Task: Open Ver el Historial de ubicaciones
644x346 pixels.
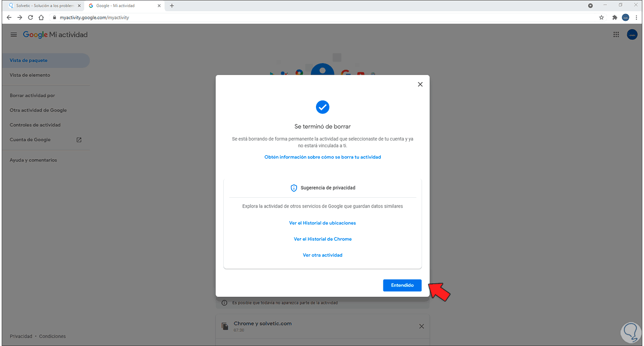Action: 322,223
